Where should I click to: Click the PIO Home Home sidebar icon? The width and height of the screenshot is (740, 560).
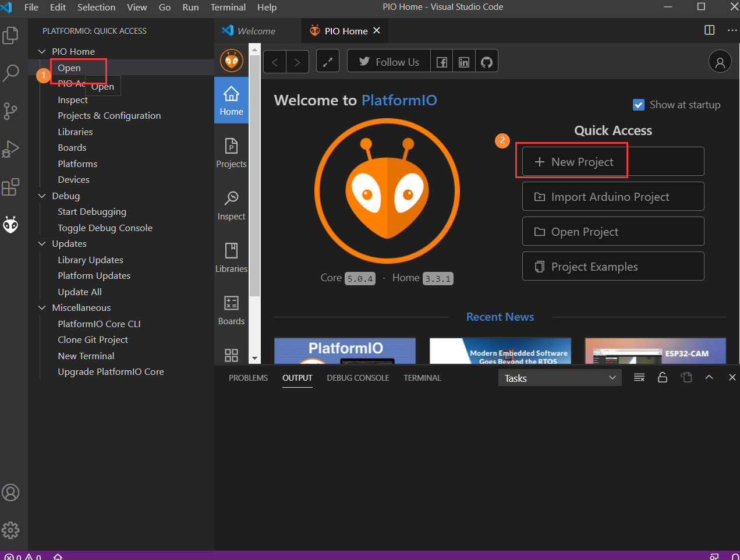(x=231, y=100)
